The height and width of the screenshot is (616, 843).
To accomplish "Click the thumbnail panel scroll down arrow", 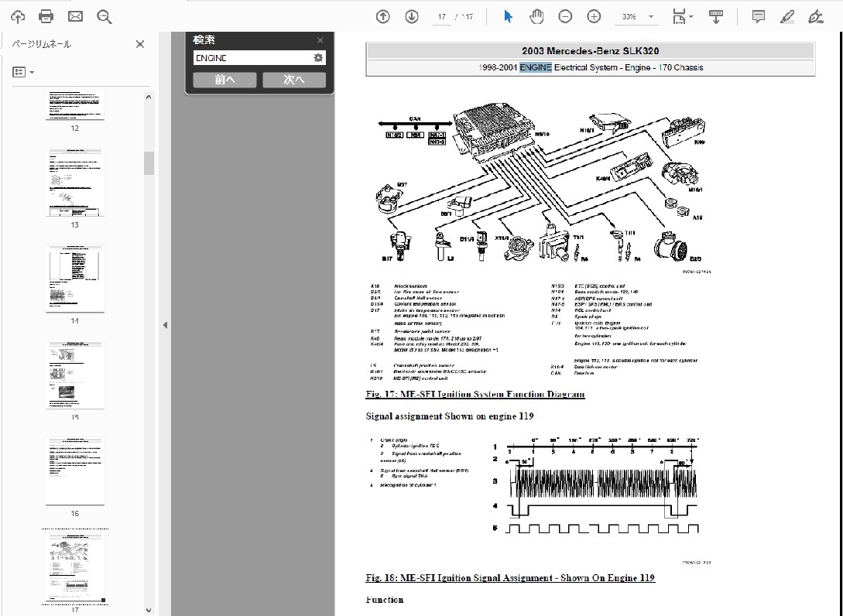I will (149, 610).
